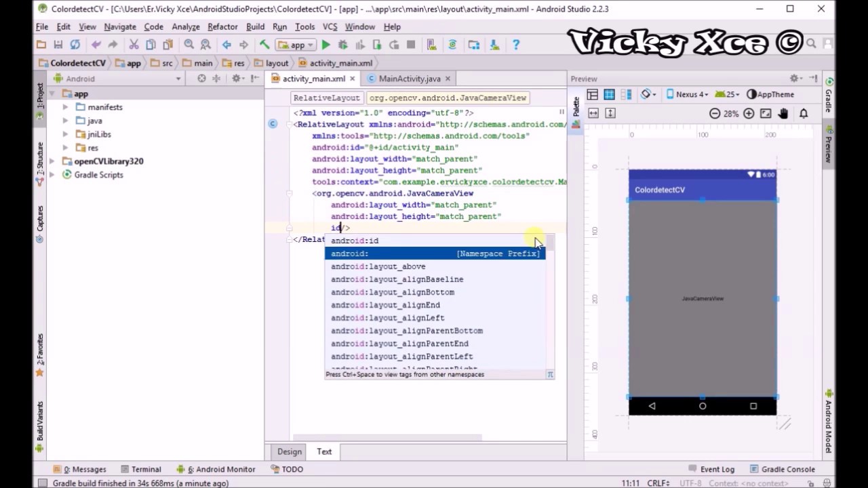Click the Open folder toolbar icon

pos(41,45)
